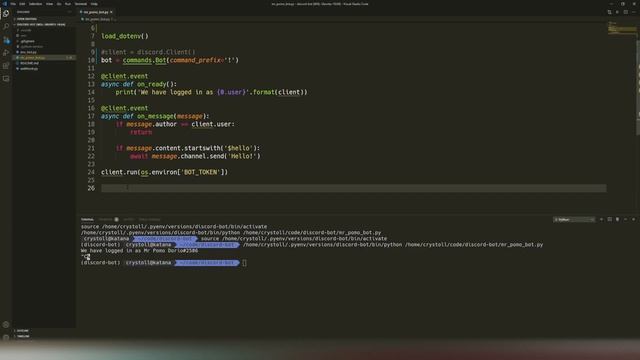This screenshot has height=360, width=640.
Task: Open the Accounts icon in activity bar
Action: pyautogui.click(x=6, y=324)
